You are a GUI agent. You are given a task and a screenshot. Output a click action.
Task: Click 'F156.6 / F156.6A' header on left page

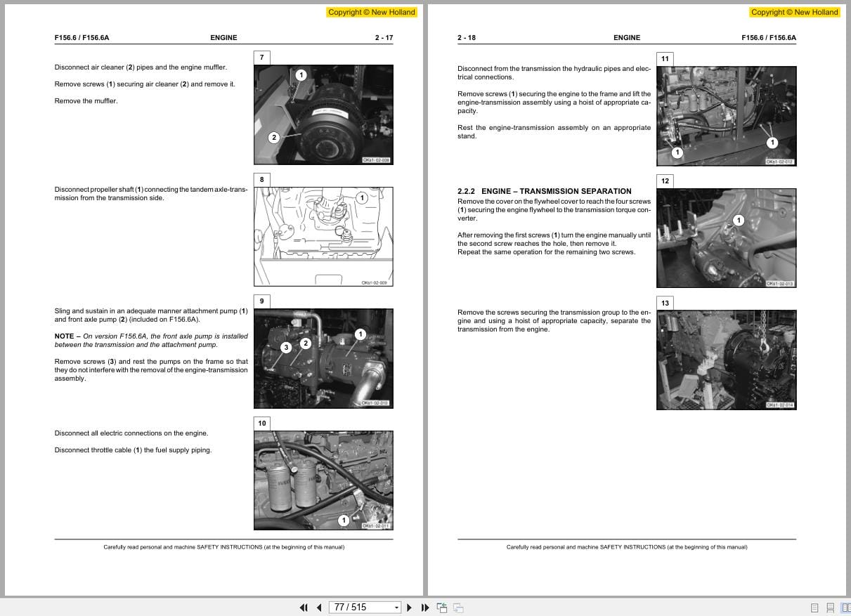point(82,38)
